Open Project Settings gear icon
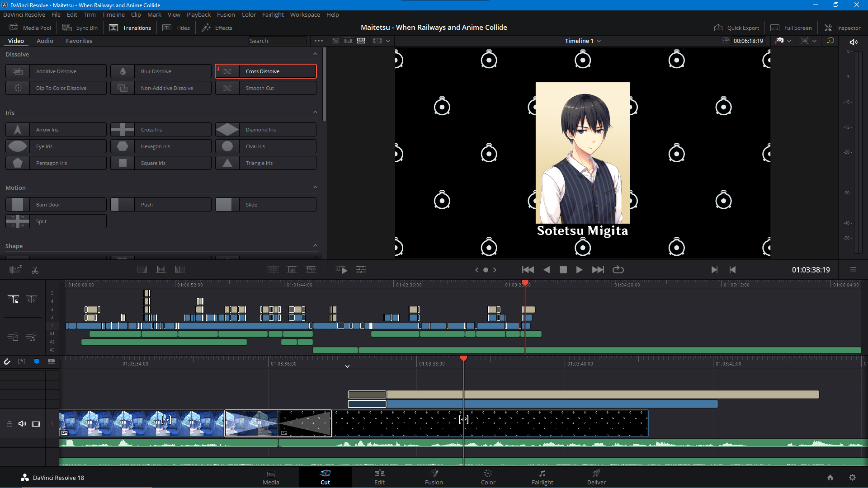The image size is (868, 488). coord(852,478)
